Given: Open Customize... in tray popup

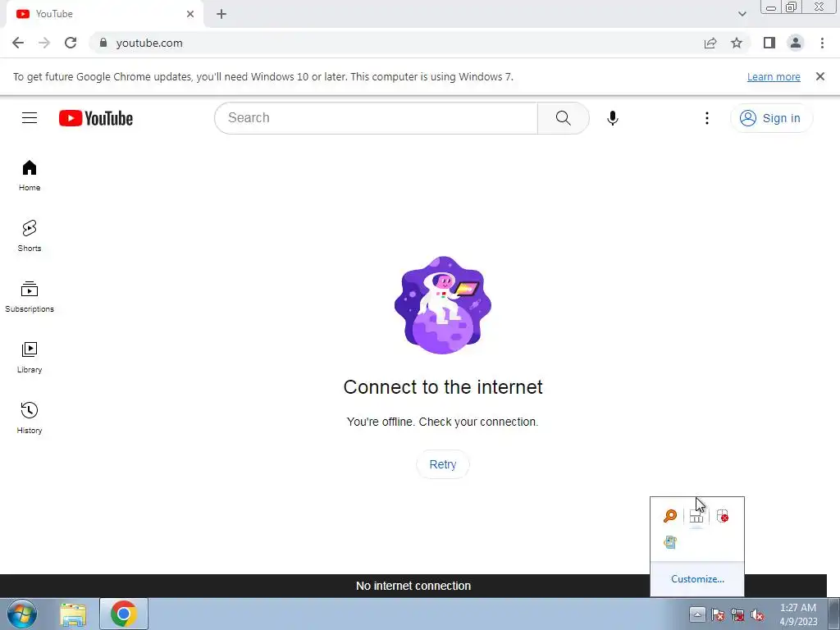Looking at the screenshot, I should coord(697,579).
